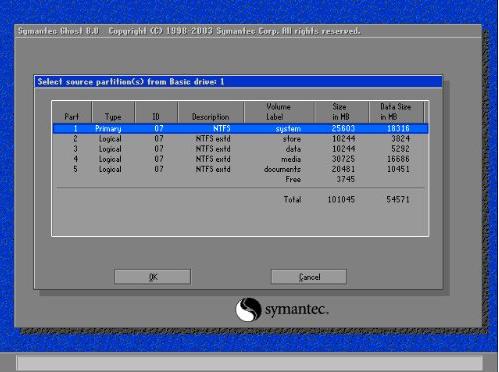Click the Cancel button
Screen dimensions: 499x372
pos(309,277)
